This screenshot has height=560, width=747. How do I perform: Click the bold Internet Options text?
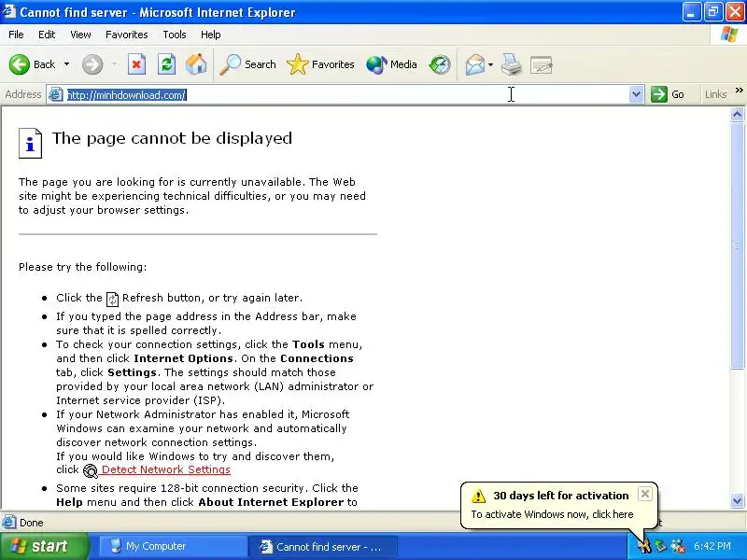coord(183,358)
